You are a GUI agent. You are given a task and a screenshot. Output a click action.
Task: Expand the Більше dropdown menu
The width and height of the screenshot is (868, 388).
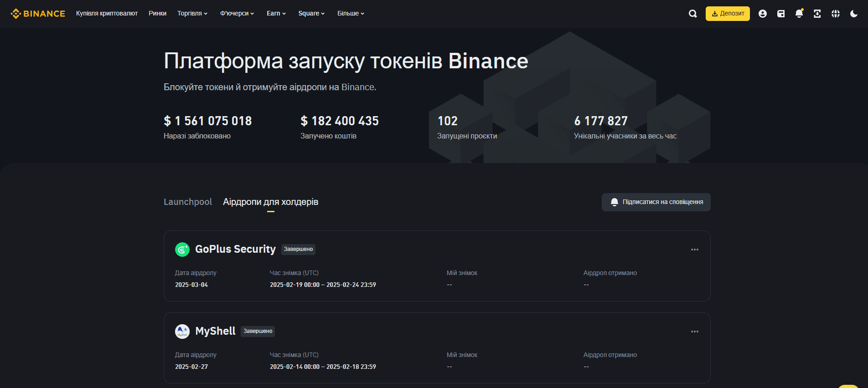351,14
